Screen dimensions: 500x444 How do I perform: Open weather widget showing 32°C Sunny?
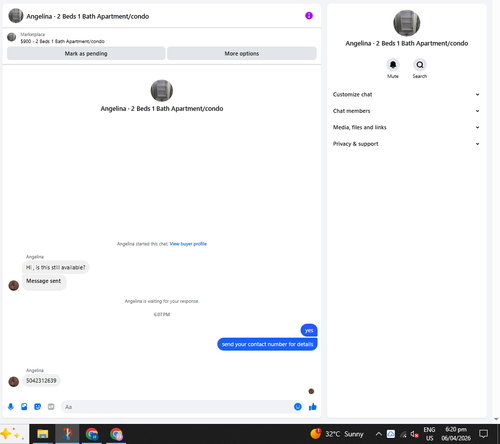click(337, 434)
